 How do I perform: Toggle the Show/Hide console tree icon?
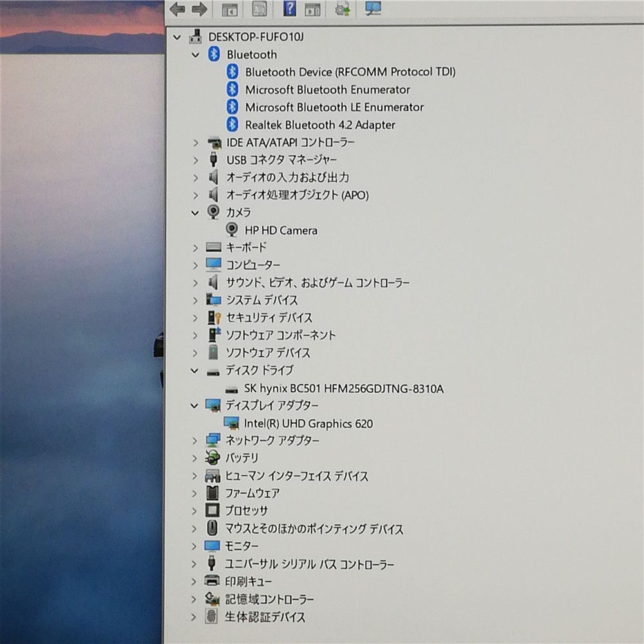tap(230, 9)
